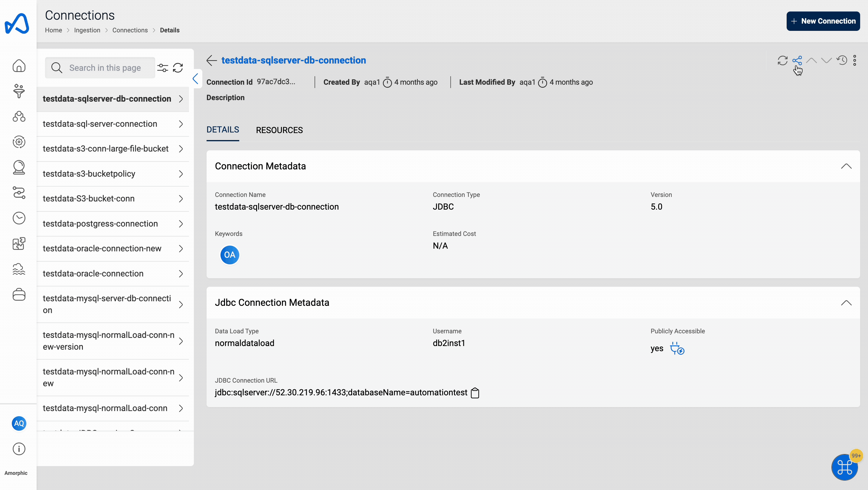Click the OA keyword color swatch badge

[x=230, y=255]
